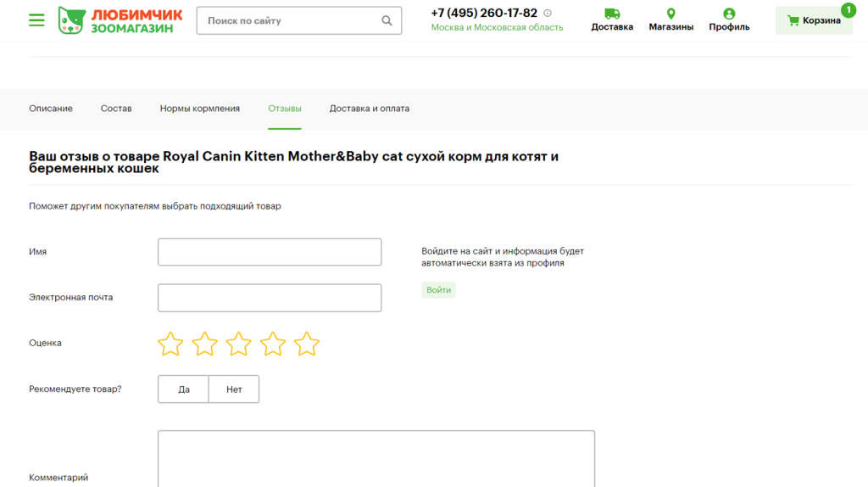Click the Комментарий label
868x487 pixels.
pyautogui.click(x=58, y=478)
